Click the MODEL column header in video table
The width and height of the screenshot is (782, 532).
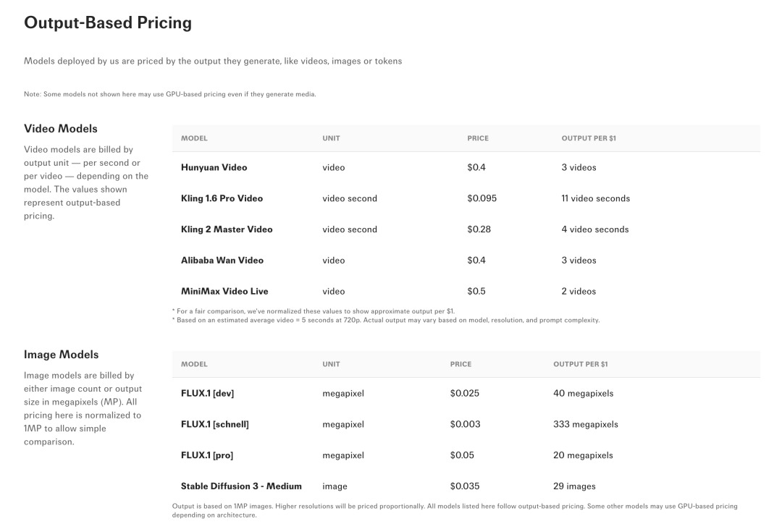coord(194,138)
